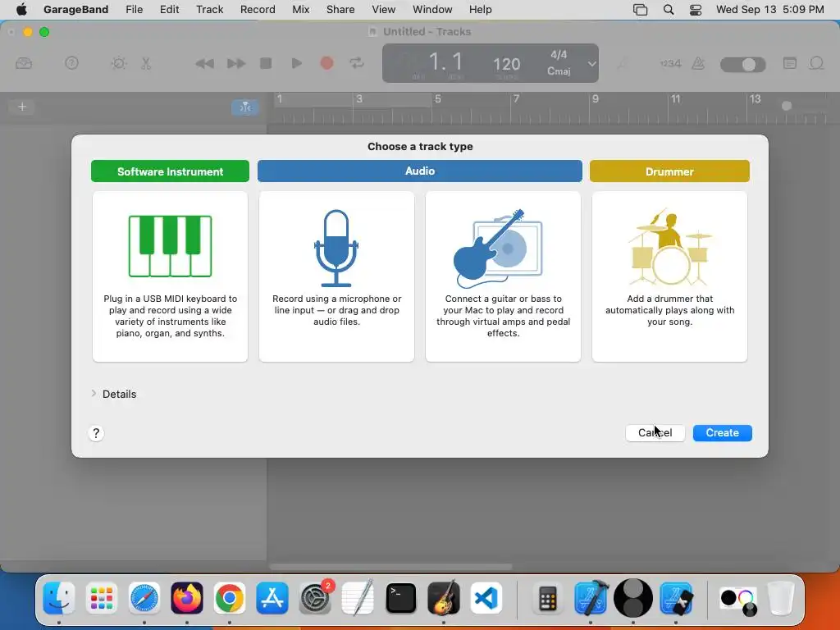Screen dimensions: 840x630
Task: Click the Rewind transport button
Action: coord(204,64)
